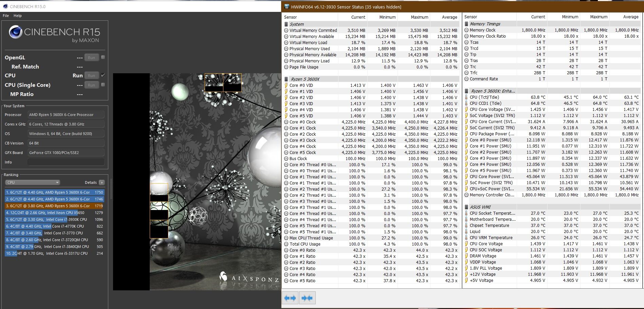Click the icon beside Virtual Memory Commited

(x=286, y=31)
